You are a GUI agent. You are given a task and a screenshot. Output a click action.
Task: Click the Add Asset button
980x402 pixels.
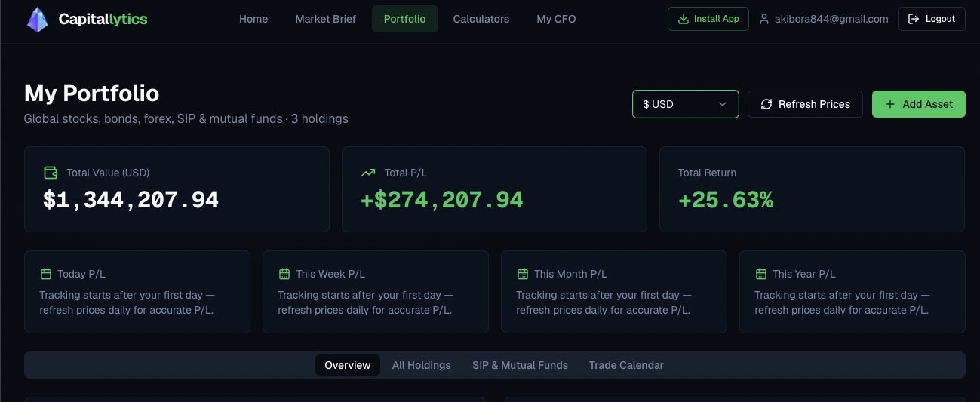(x=919, y=104)
